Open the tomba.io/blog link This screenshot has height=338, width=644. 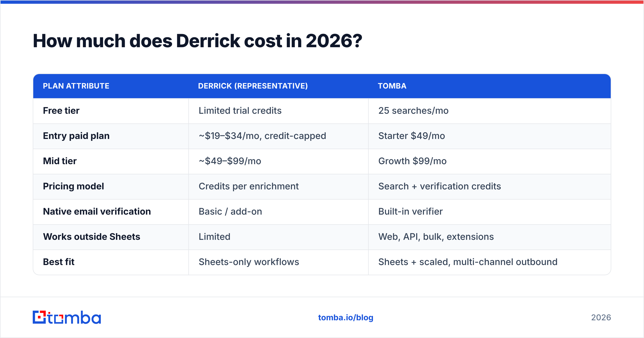coord(346,318)
